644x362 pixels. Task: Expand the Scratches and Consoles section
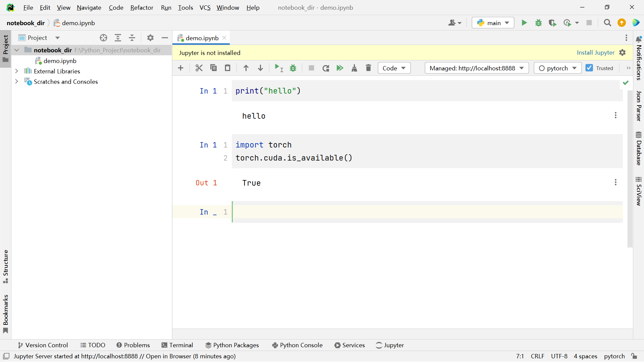[x=16, y=81]
